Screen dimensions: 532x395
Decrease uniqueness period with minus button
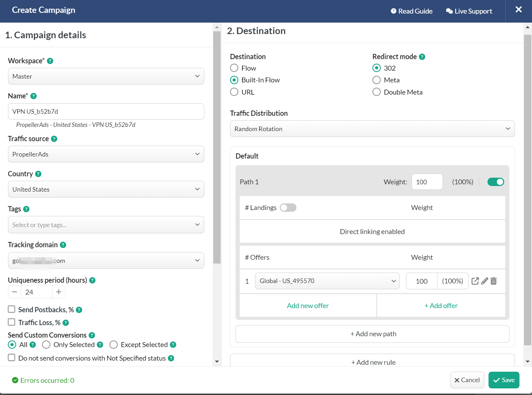(x=15, y=292)
